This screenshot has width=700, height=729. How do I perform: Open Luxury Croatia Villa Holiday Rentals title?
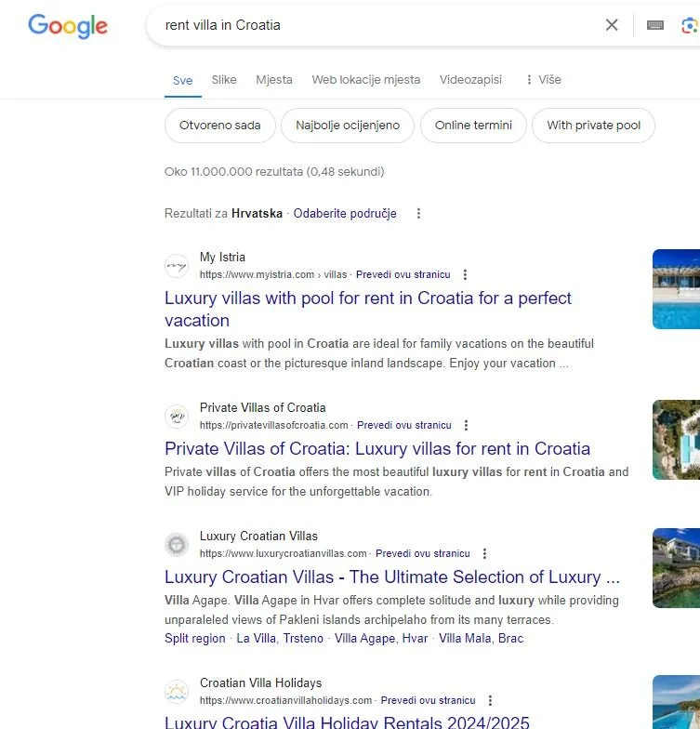(x=348, y=722)
